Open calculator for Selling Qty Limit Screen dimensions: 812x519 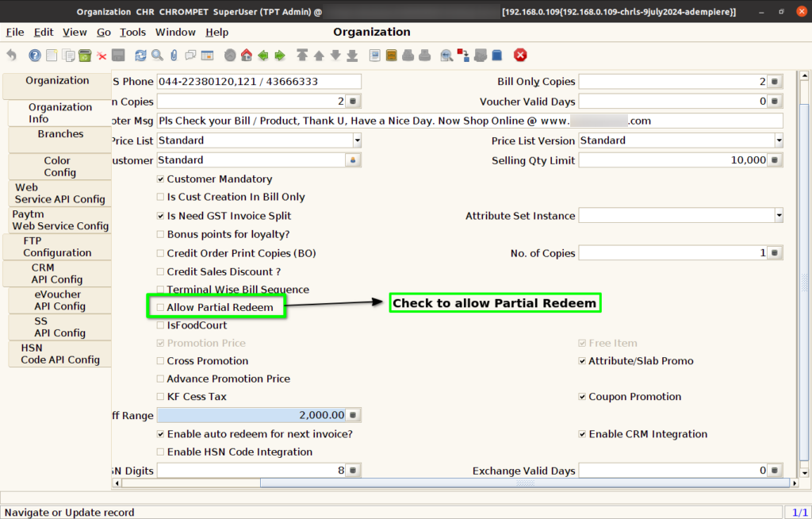click(x=775, y=160)
